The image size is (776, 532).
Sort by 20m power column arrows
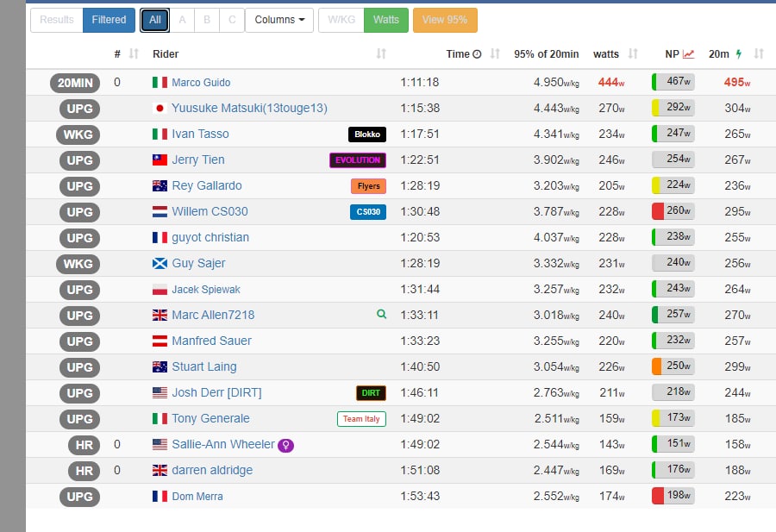pyautogui.click(x=759, y=54)
